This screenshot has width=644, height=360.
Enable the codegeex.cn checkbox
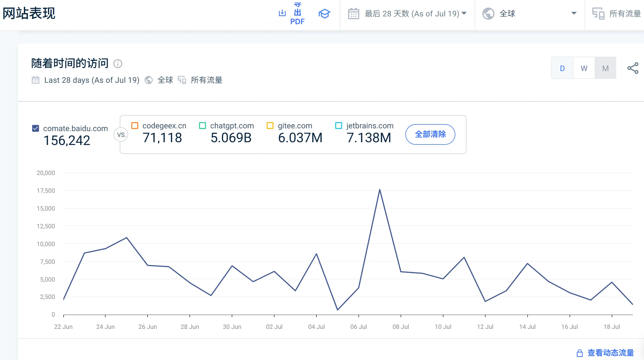point(135,126)
